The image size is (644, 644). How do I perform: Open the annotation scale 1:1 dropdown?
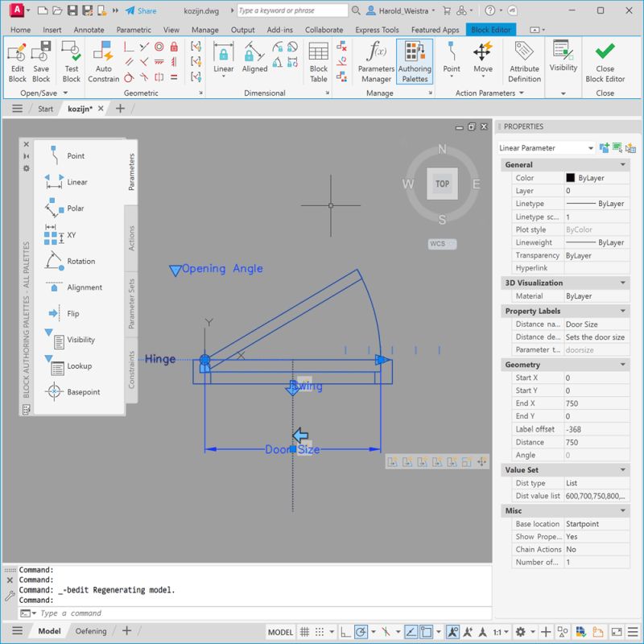point(501,632)
